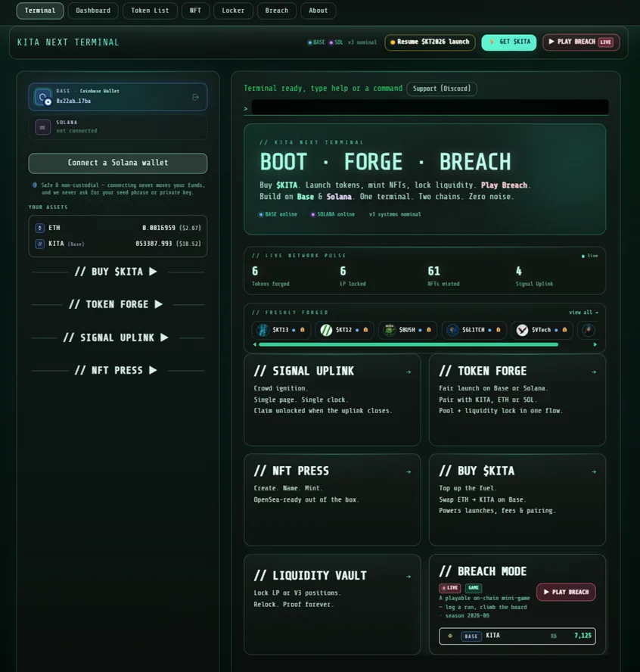
Task: Open the About tab
Action: pos(318,11)
